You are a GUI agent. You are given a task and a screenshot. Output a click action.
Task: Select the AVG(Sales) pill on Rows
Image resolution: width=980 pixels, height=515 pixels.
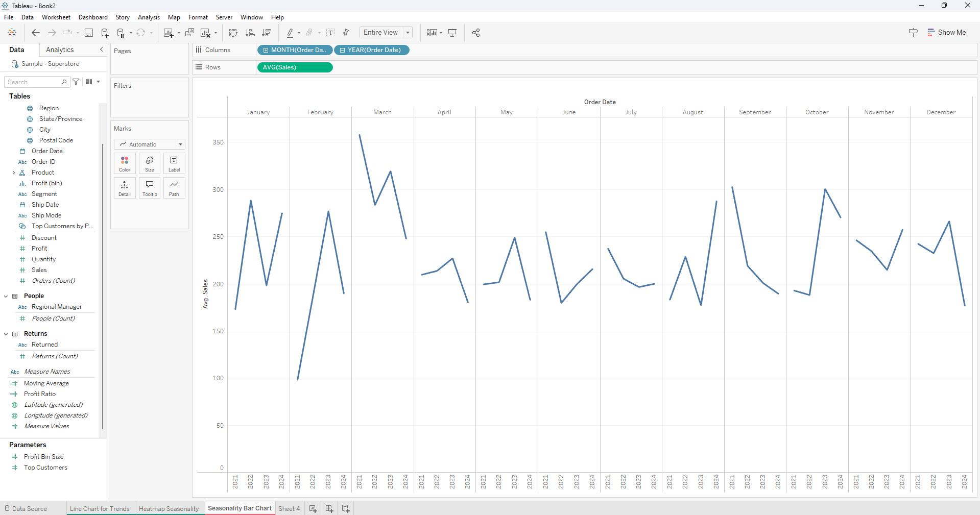coord(295,67)
